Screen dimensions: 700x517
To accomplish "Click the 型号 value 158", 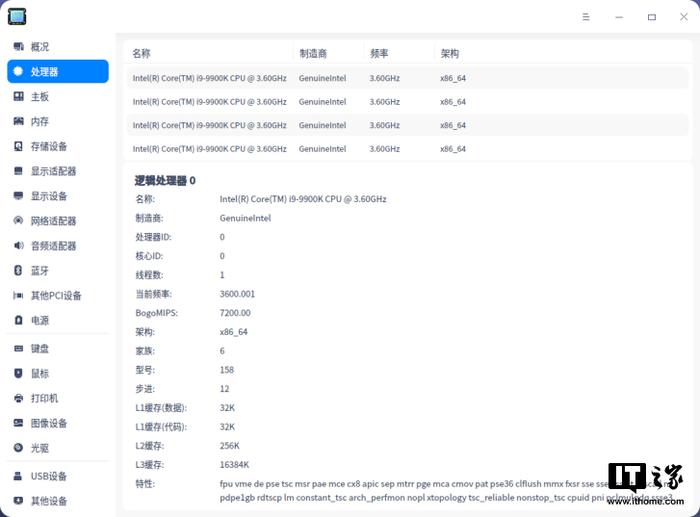I will pos(227,370).
